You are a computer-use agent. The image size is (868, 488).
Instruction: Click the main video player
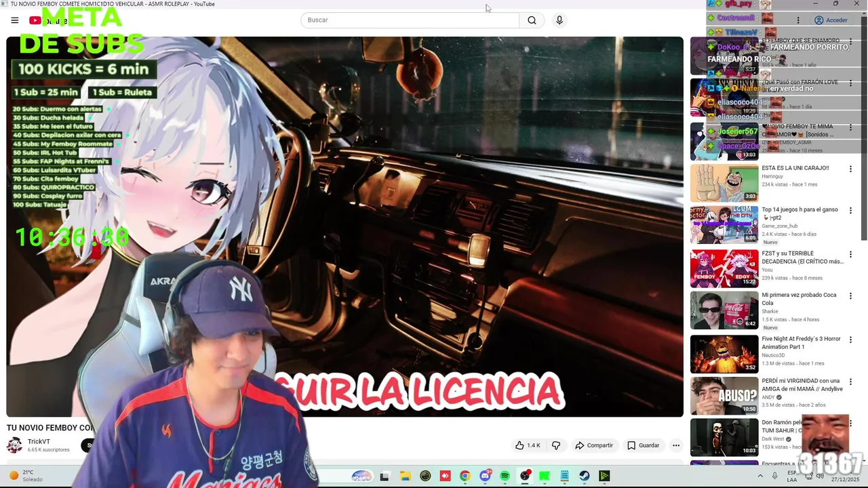(344, 226)
